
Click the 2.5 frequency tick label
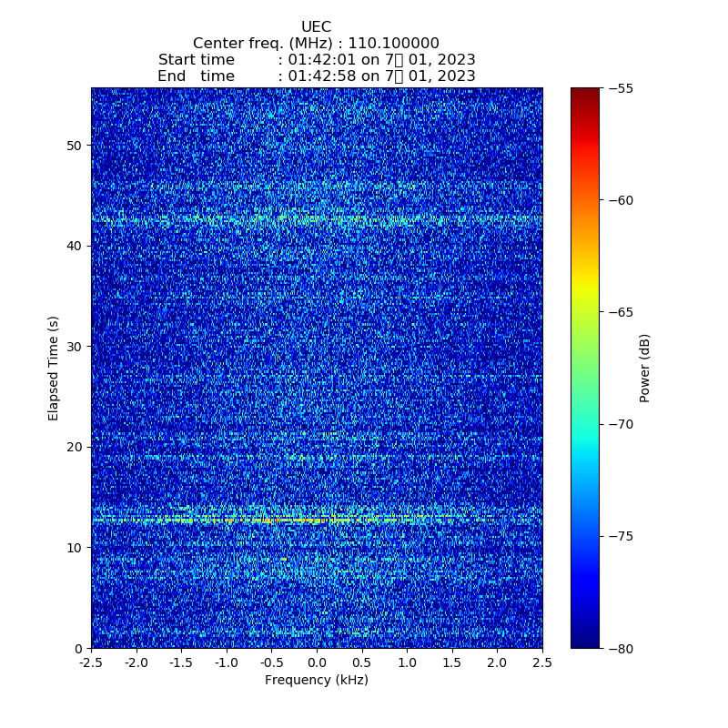542,662
